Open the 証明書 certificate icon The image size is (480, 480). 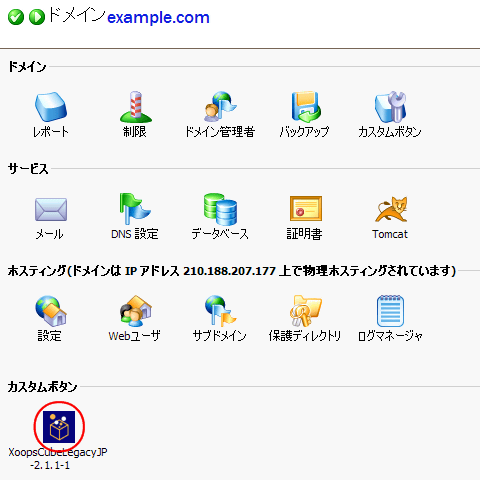pos(306,208)
